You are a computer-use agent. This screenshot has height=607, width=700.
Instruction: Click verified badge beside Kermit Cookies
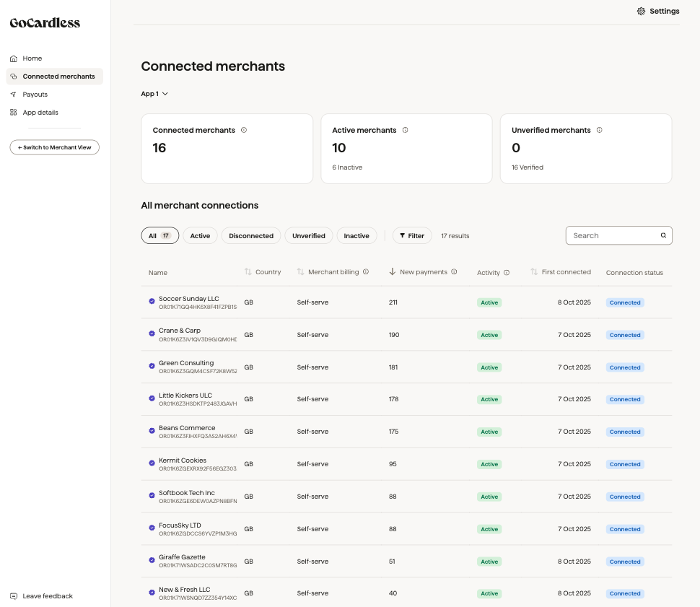tap(152, 463)
